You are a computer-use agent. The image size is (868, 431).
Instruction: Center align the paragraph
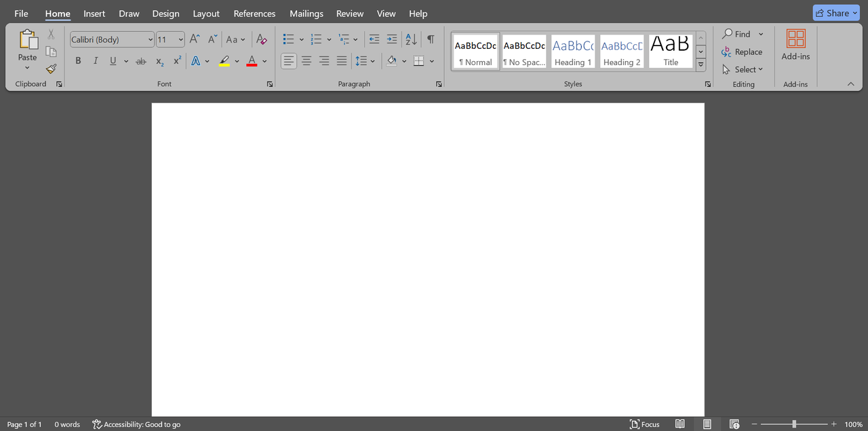point(307,61)
